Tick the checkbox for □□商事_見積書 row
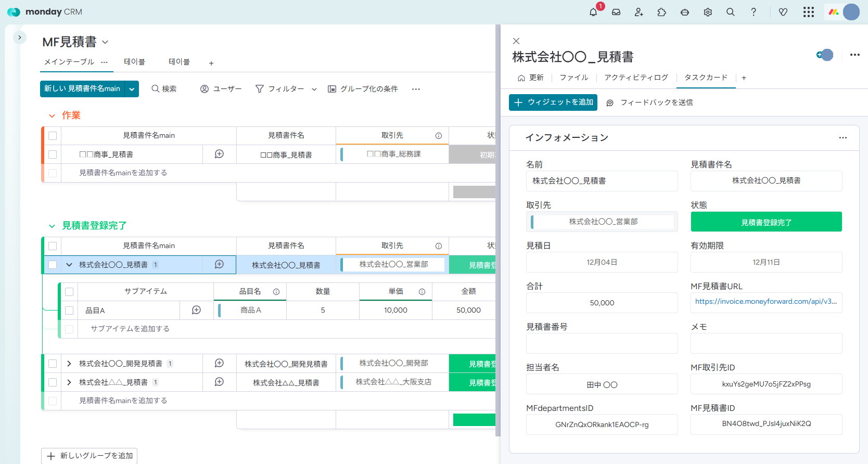Screen dimensions: 868x464 tap(53, 154)
